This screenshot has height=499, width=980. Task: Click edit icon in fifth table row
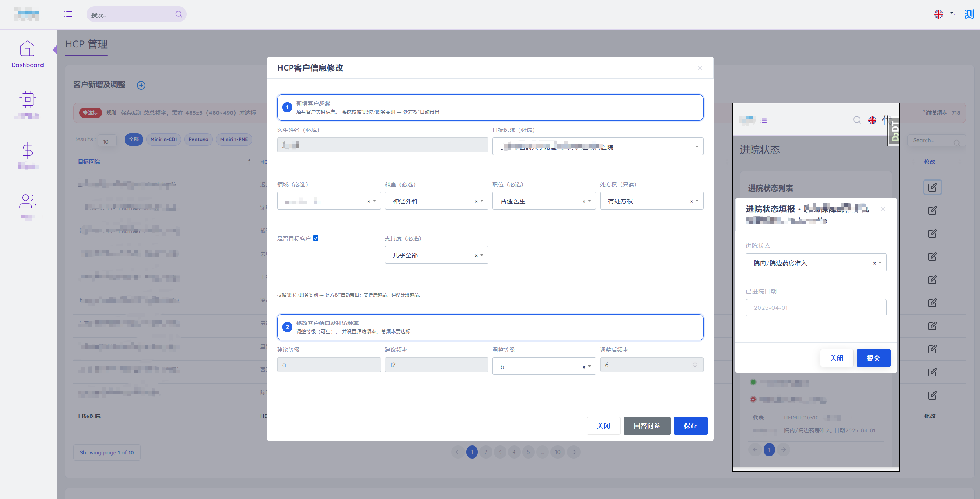point(933,280)
